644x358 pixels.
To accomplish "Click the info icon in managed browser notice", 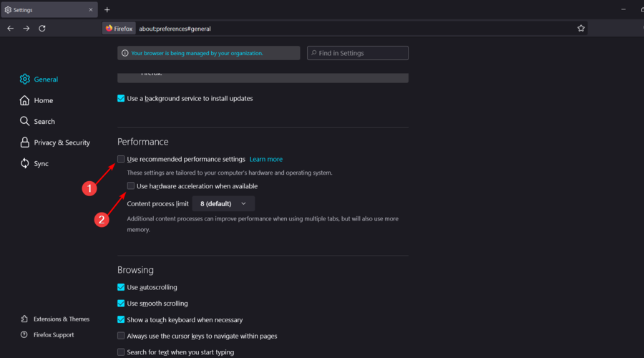I will click(125, 53).
